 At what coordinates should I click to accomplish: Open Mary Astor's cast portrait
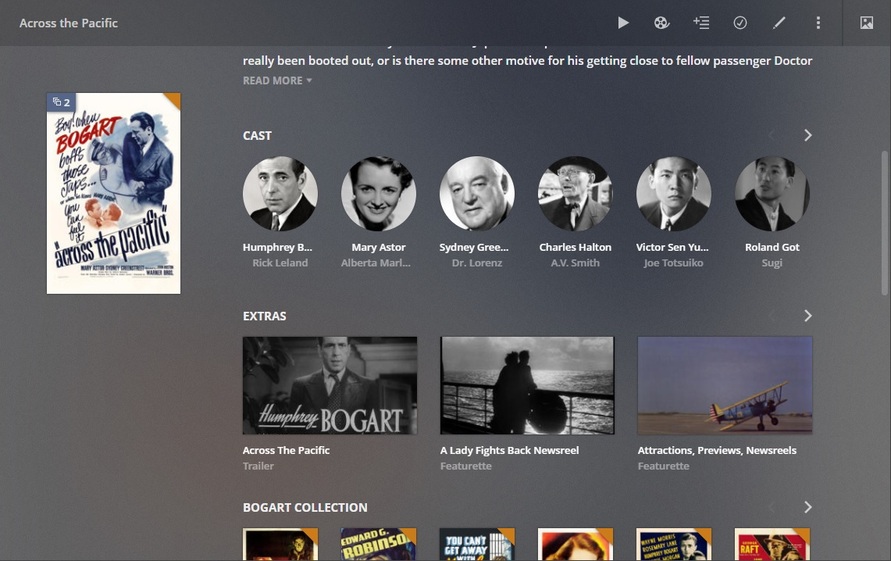point(378,193)
